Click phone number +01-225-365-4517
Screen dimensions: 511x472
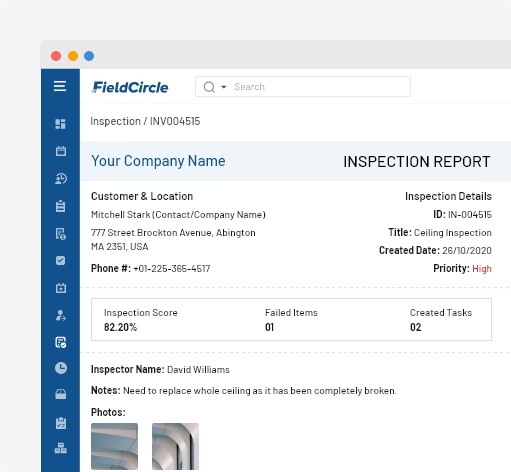pos(172,269)
